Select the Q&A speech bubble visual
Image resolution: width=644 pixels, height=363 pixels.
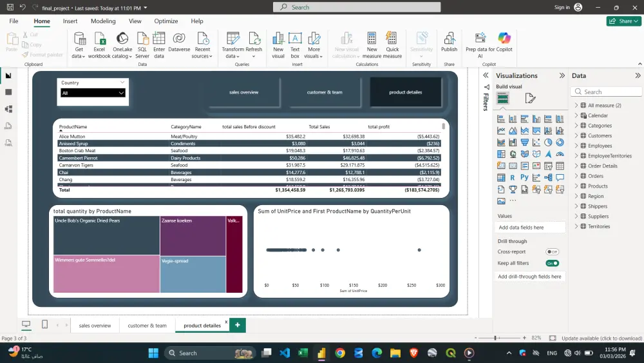pyautogui.click(x=560, y=177)
